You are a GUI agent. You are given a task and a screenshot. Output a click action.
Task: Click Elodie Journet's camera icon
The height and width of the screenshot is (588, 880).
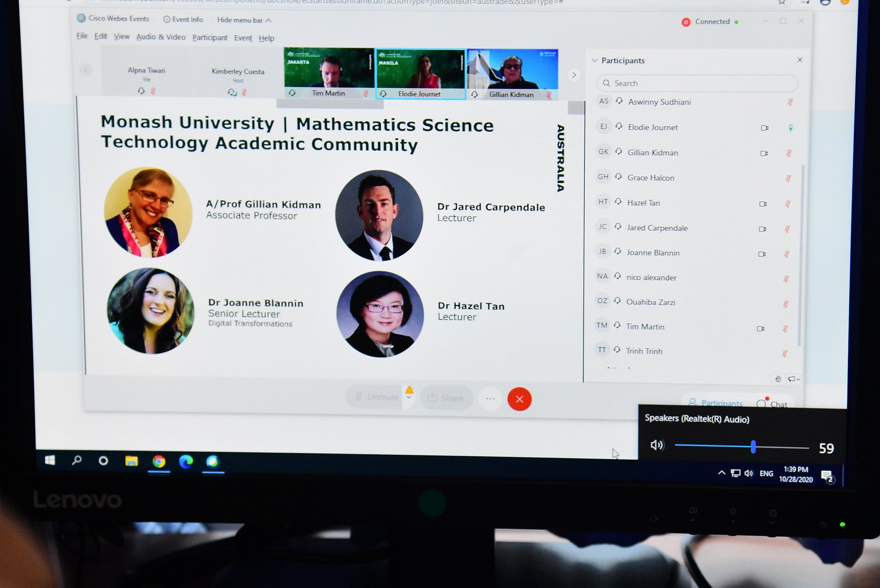[765, 128]
